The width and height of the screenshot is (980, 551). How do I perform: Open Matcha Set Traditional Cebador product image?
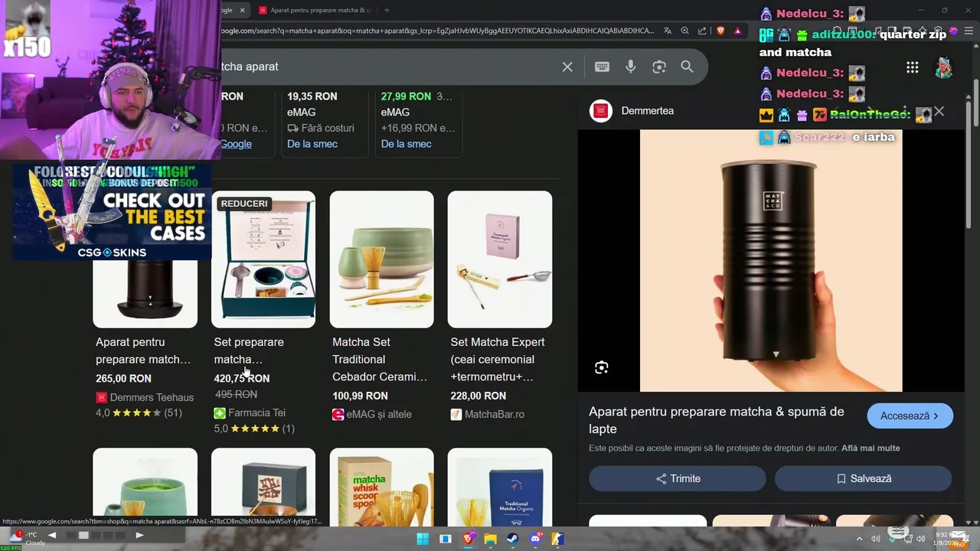coord(381,259)
